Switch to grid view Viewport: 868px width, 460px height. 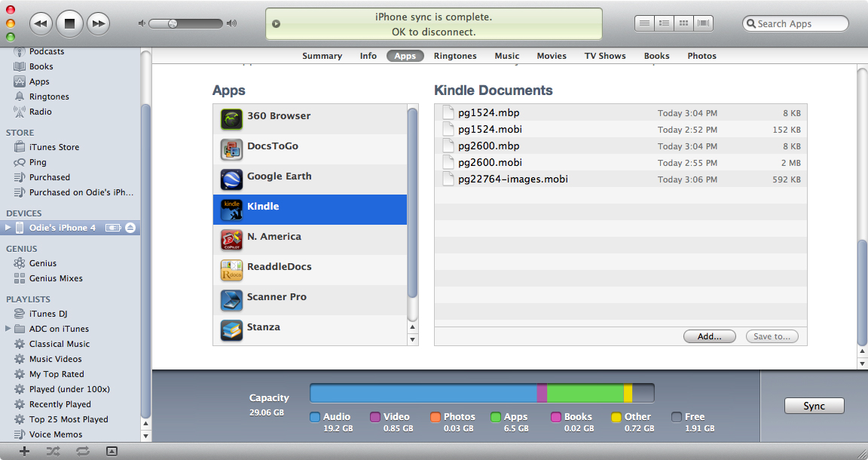(x=683, y=23)
